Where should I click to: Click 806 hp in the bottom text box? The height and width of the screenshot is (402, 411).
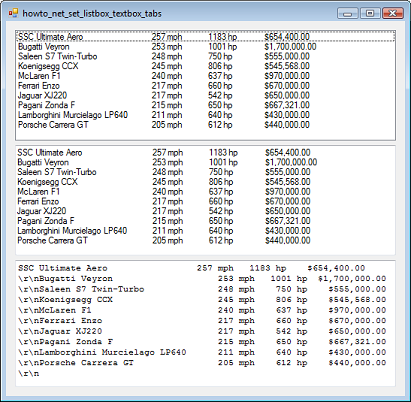tap(292, 300)
